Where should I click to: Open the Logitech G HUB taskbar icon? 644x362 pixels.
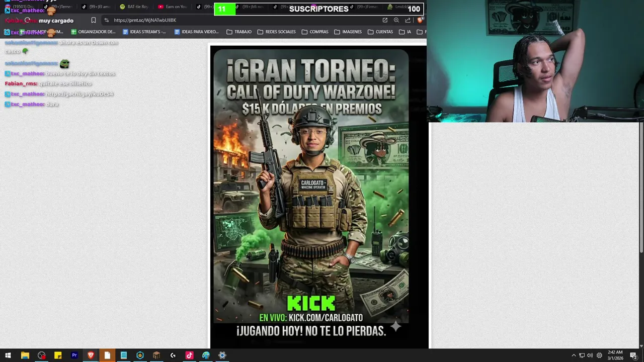(x=173, y=355)
